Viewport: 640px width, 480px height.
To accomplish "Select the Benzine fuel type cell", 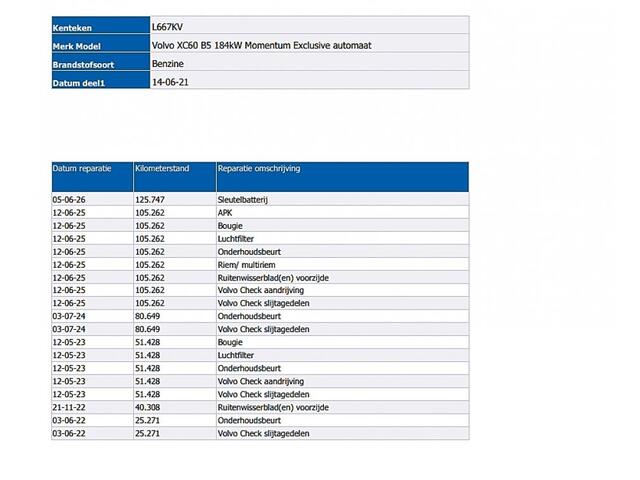I will click(310, 62).
